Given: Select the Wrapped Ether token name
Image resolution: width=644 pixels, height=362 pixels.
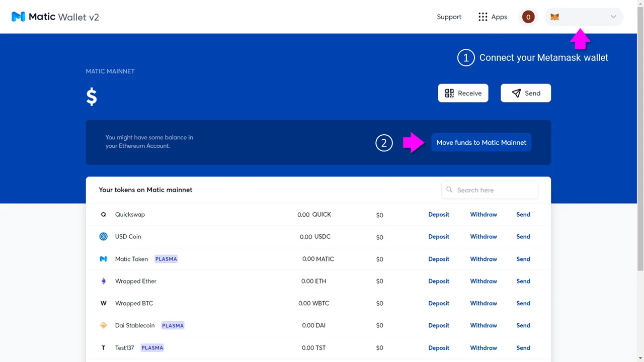Looking at the screenshot, I should [136, 282].
